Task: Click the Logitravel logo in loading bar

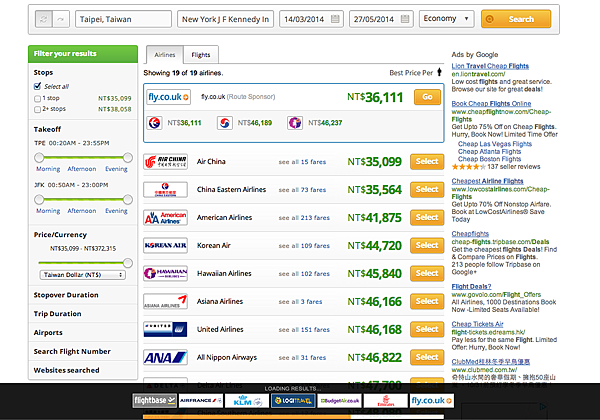Action: [x=293, y=400]
